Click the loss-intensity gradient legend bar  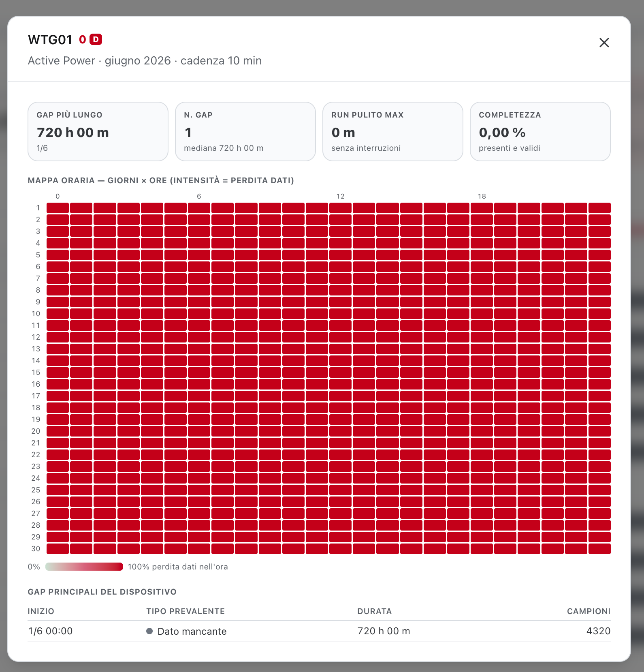84,567
